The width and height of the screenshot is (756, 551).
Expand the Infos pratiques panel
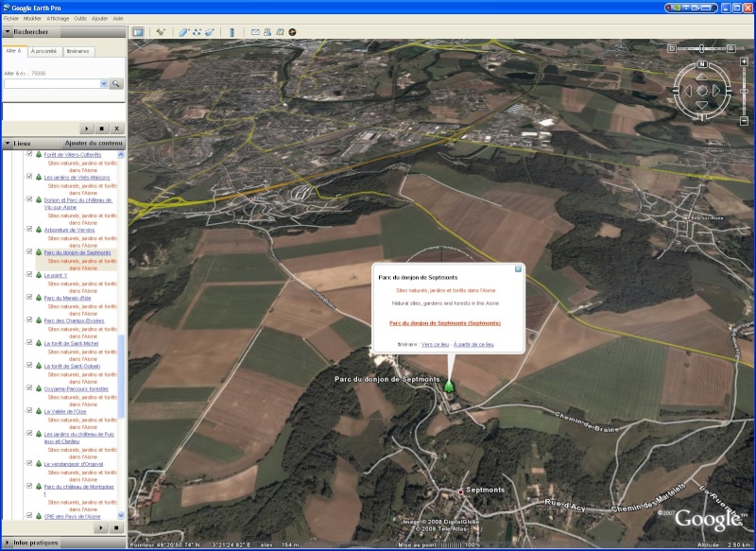[x=8, y=542]
